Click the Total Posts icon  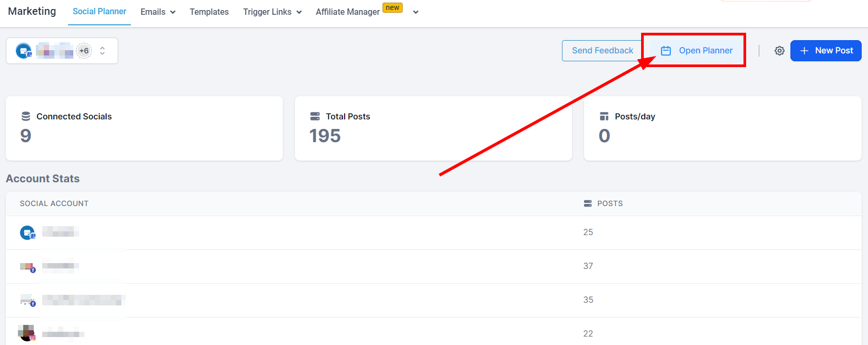[x=315, y=116]
